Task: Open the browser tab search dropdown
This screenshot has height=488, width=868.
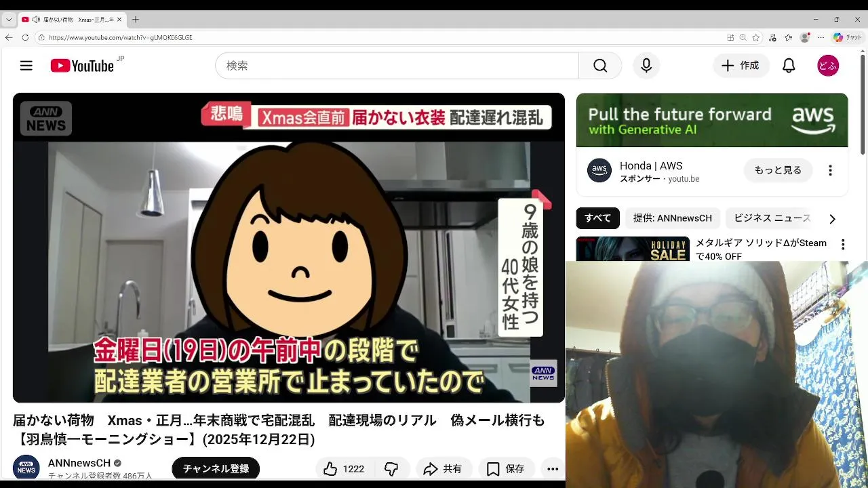Action: (8, 20)
